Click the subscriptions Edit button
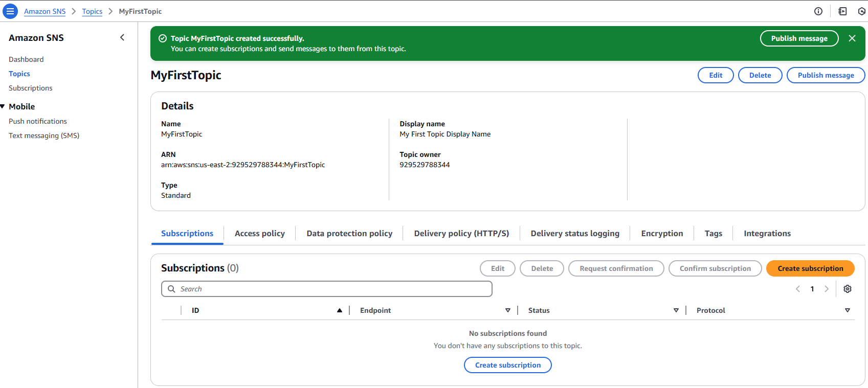 (498, 268)
